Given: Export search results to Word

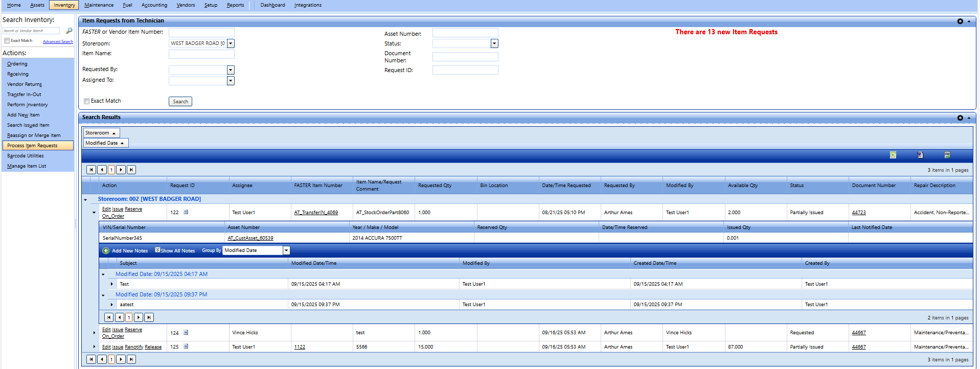Looking at the screenshot, I should point(920,155).
